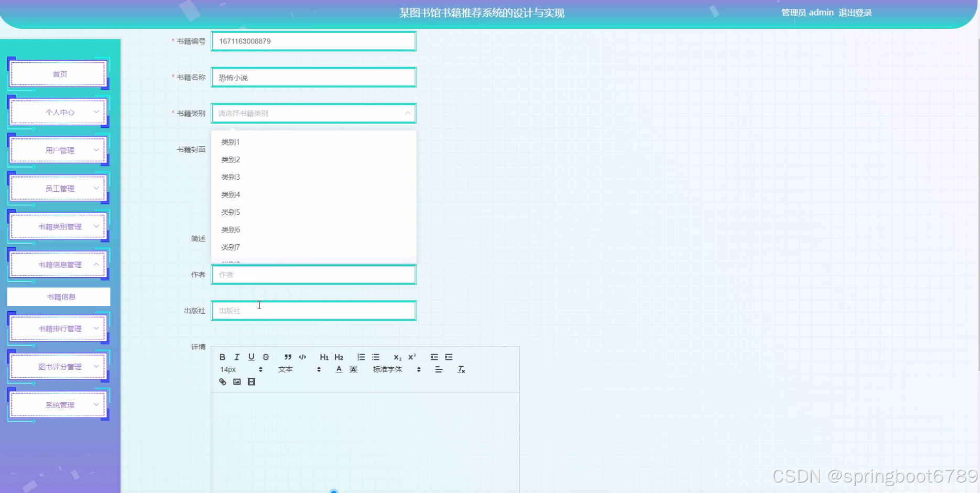
Task: Decrease indent in the editor
Action: (434, 357)
